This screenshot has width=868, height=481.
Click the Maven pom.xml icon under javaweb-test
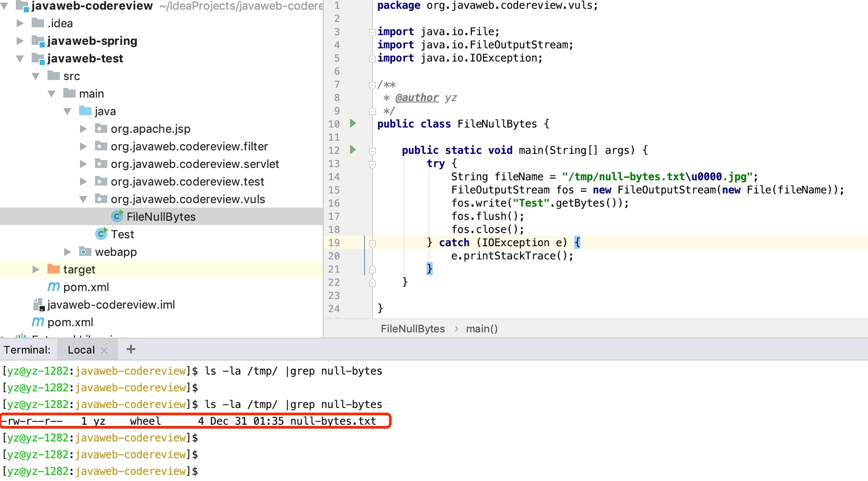click(x=54, y=287)
